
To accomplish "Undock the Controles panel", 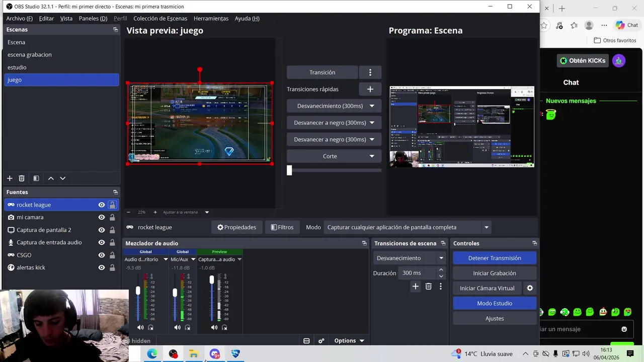I will click(534, 243).
